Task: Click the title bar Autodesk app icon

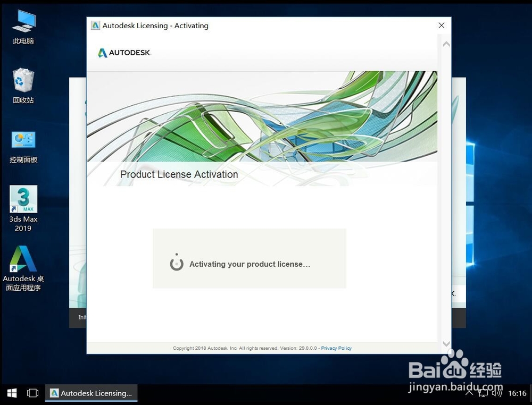Action: pyautogui.click(x=96, y=26)
